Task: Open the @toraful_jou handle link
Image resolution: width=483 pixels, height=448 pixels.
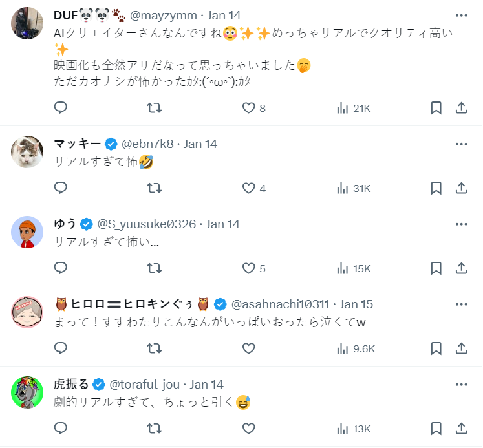Action: point(146,385)
